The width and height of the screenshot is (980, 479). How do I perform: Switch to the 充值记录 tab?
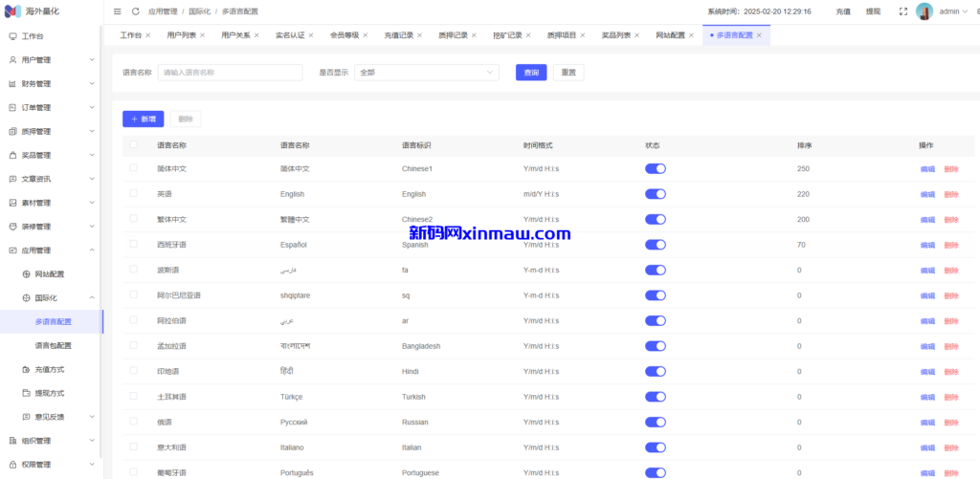click(399, 35)
